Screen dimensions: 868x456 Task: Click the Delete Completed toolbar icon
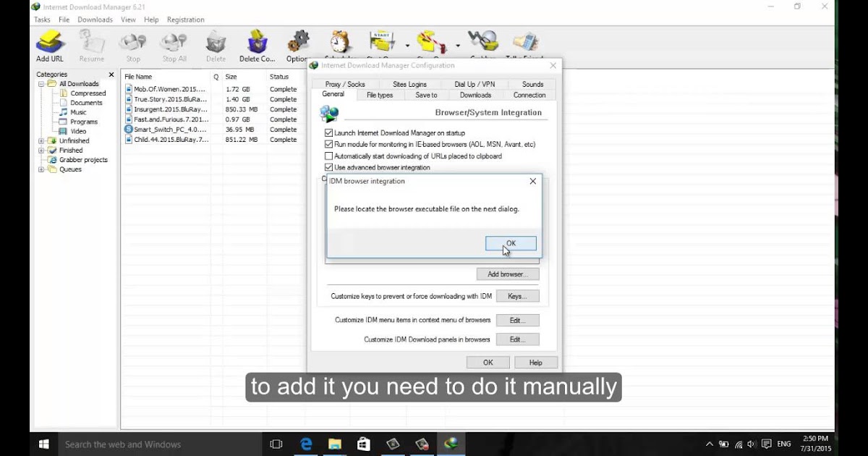point(257,46)
